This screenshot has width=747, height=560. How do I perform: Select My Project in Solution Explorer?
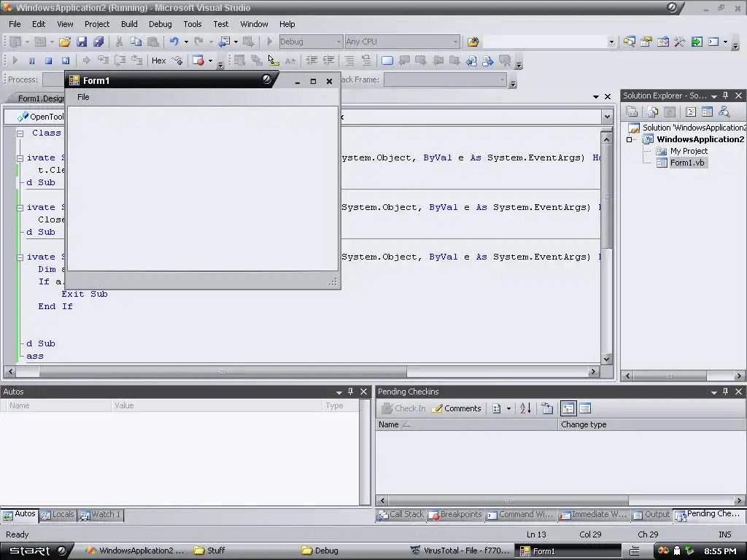point(689,151)
